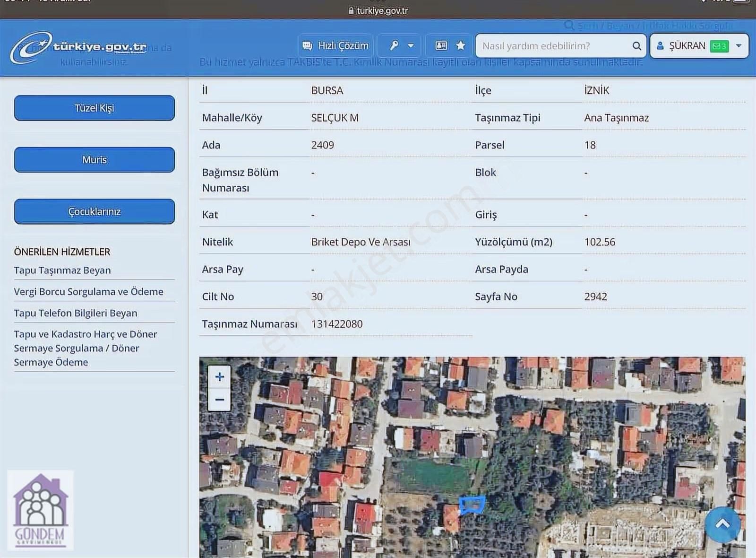Image resolution: width=756 pixels, height=558 pixels.
Task: Open the green messages badge
Action: pos(719,46)
